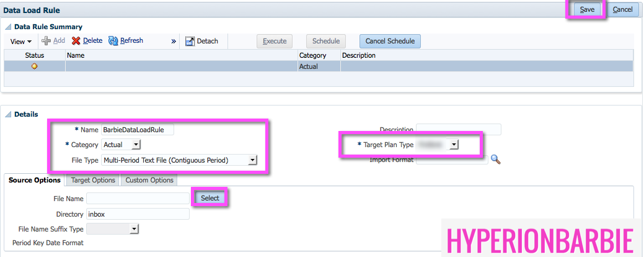This screenshot has height=257, width=644.
Task: Click the Directory input field
Action: pos(137,214)
